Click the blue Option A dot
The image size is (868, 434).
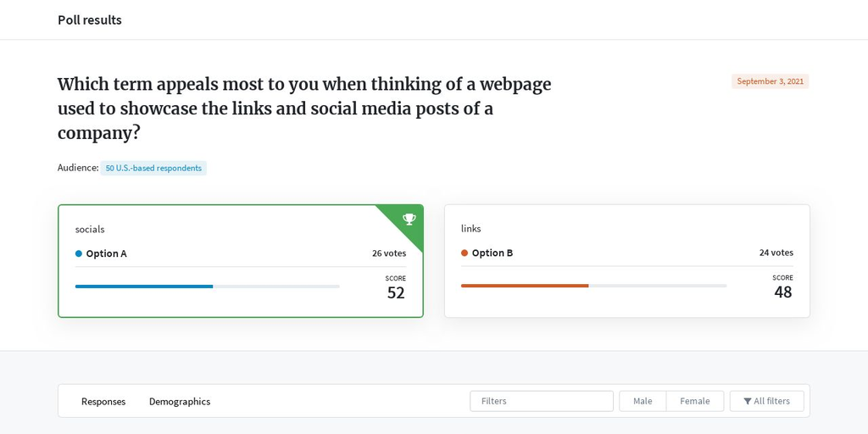point(79,253)
